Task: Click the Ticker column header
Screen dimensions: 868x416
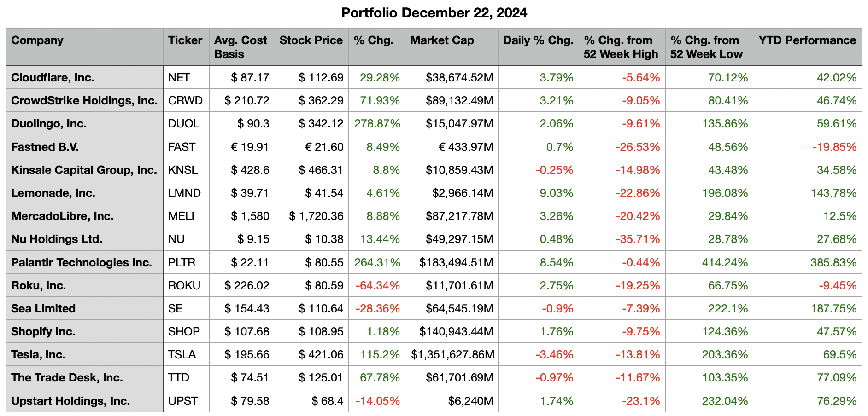Action: click(x=185, y=40)
